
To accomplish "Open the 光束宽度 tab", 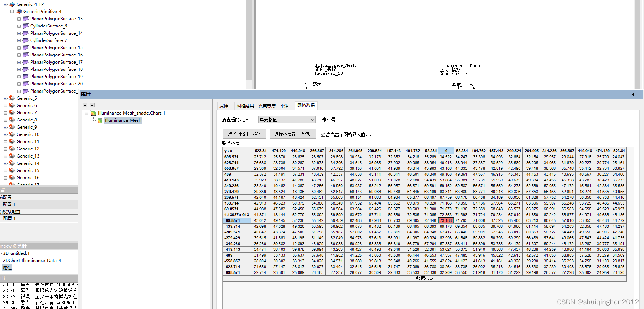I will [x=267, y=106].
